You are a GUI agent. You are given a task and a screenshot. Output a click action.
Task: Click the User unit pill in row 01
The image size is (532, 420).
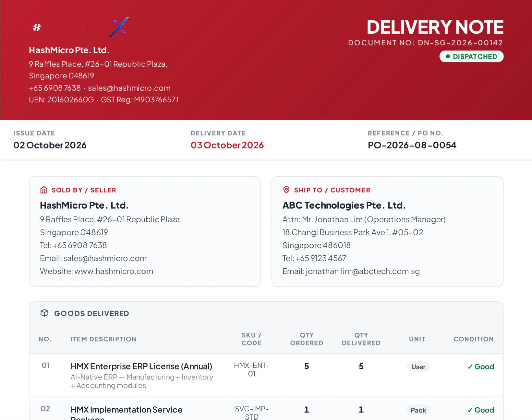418,367
